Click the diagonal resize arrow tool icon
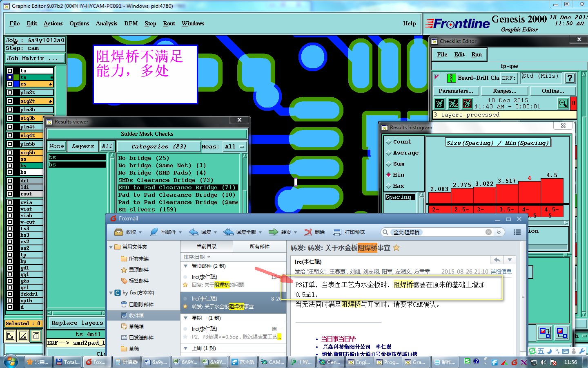Viewport: 588px width, 368px height. point(10,336)
